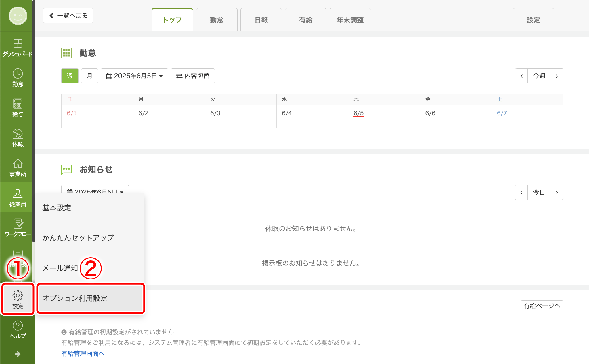Choose 基本設定 from settings menu
This screenshot has height=364, width=589.
[x=90, y=208]
